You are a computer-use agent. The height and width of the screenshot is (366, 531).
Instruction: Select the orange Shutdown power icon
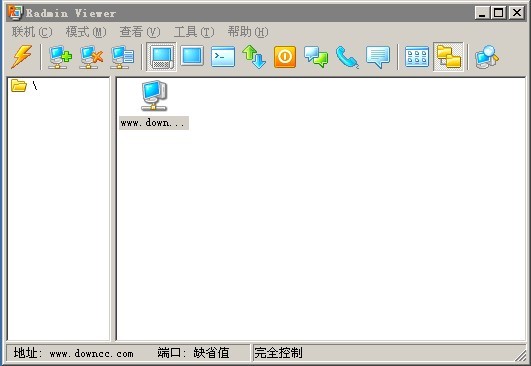285,57
